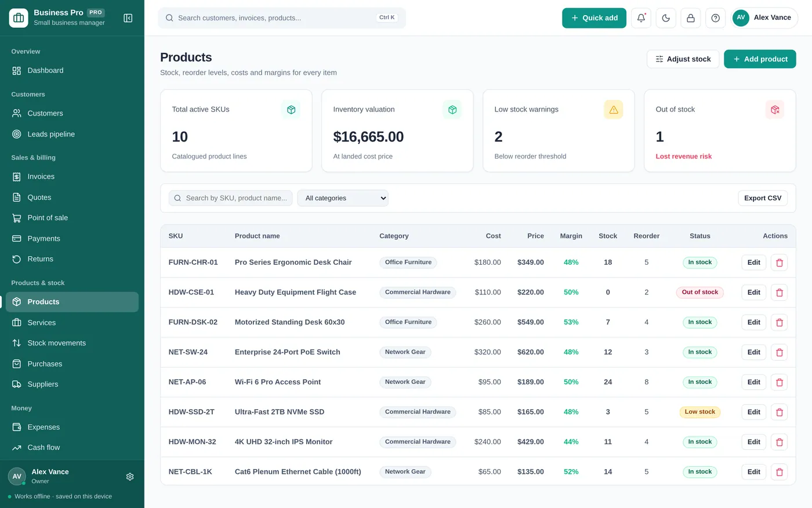Delete Pro Series Ergonomic Desk Chair row
The height and width of the screenshot is (508, 812).
(x=779, y=262)
